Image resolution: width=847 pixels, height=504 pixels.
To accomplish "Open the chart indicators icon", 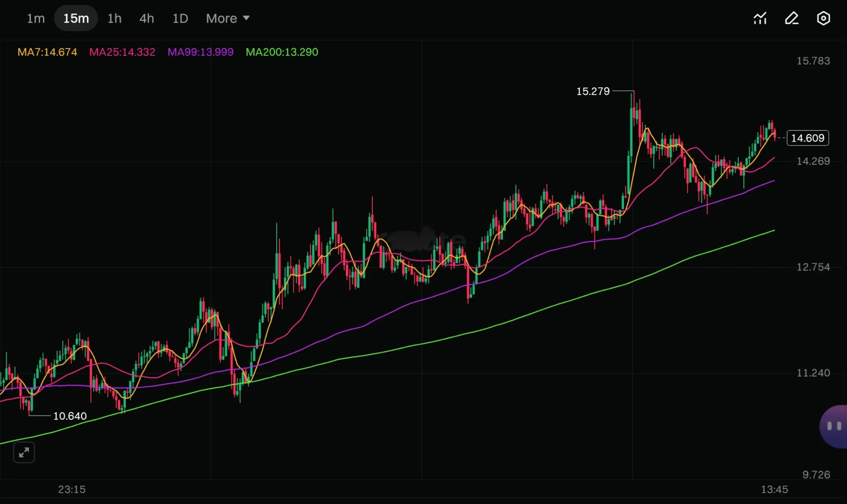I will point(760,18).
